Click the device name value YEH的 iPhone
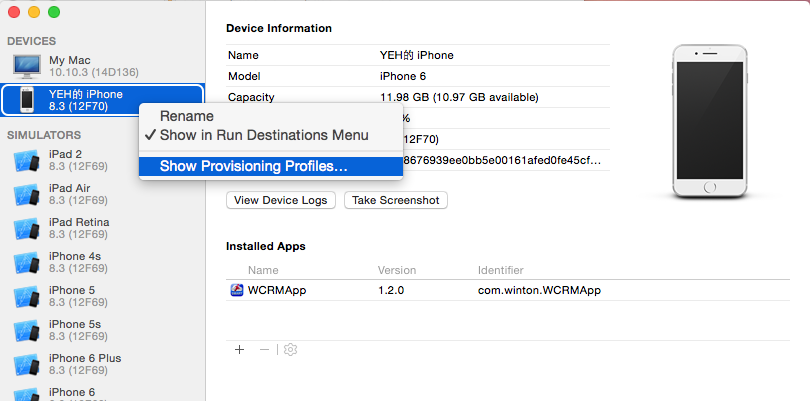Image resolution: width=810 pixels, height=401 pixels. tap(416, 55)
